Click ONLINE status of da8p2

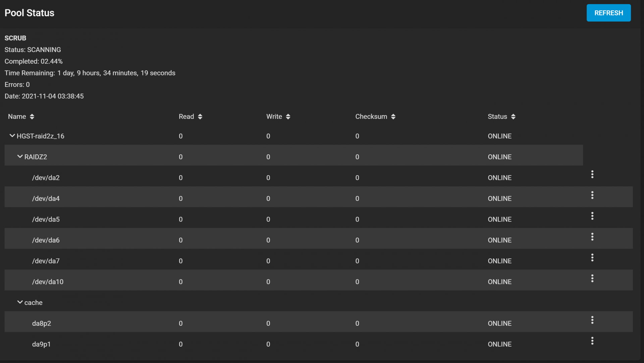[499, 323]
